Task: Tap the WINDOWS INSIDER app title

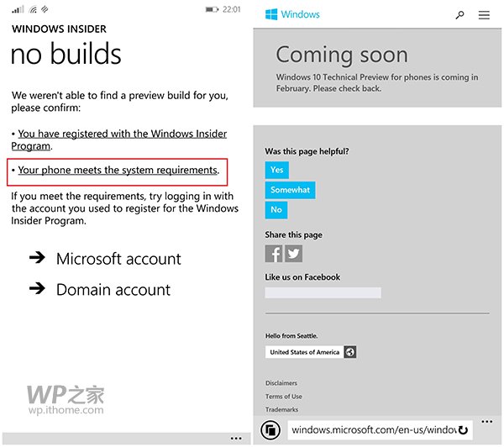Action: [59, 29]
